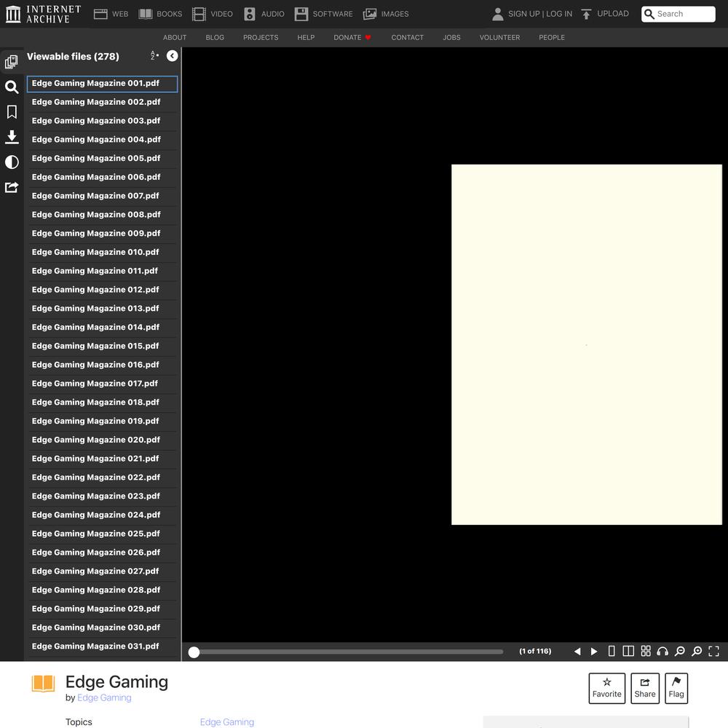Click the Internet Archive logo
The height and width of the screenshot is (728, 728).
tap(44, 14)
